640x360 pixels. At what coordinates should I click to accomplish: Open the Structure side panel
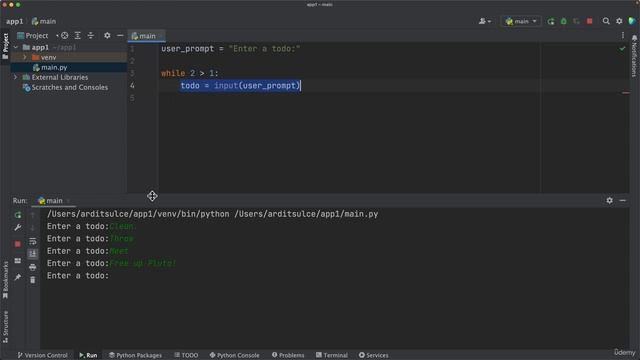[5, 327]
